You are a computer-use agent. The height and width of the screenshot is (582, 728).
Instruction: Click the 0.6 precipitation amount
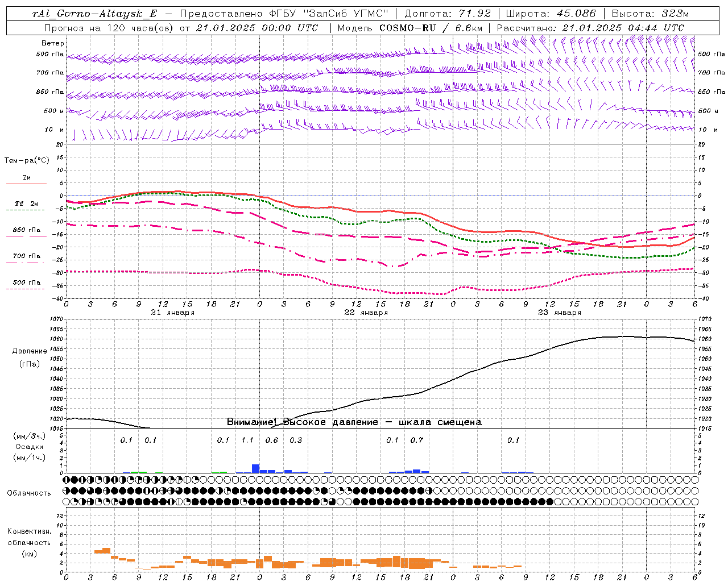272,440
